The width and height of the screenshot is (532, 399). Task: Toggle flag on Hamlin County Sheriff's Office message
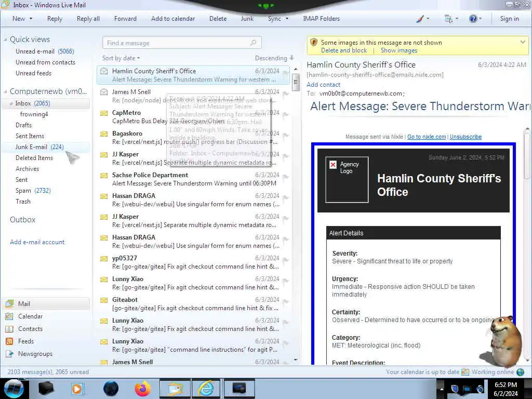285,73
